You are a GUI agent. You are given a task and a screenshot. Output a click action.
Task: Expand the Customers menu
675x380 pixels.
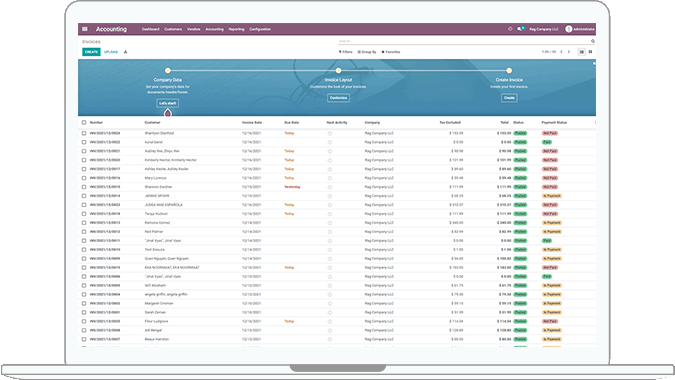(173, 29)
